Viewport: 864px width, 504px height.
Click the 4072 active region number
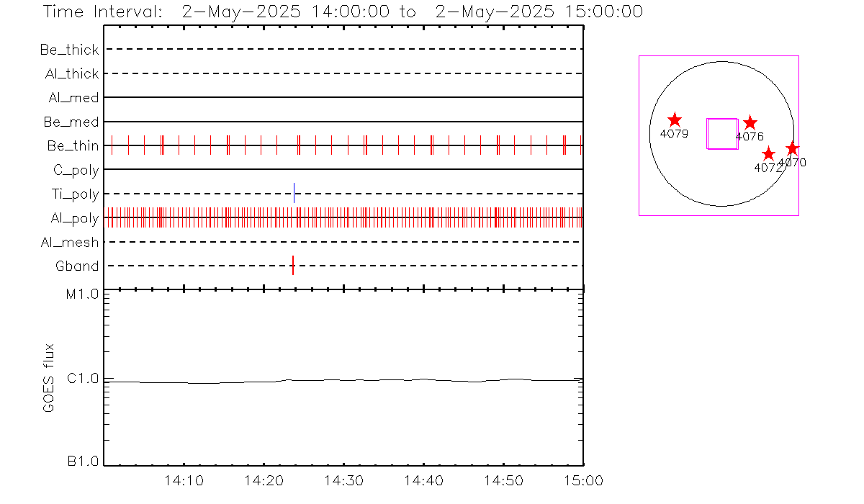767,168
